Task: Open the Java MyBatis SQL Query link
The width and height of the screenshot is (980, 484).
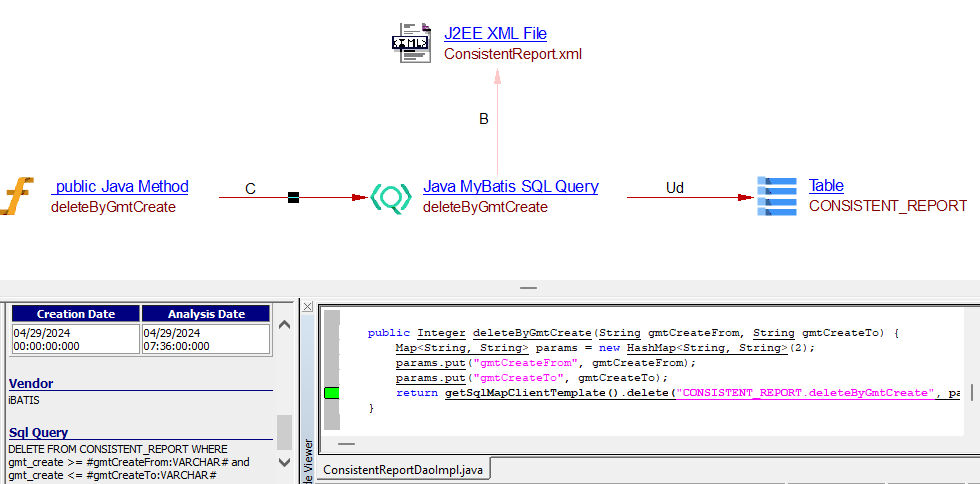Action: [x=510, y=187]
